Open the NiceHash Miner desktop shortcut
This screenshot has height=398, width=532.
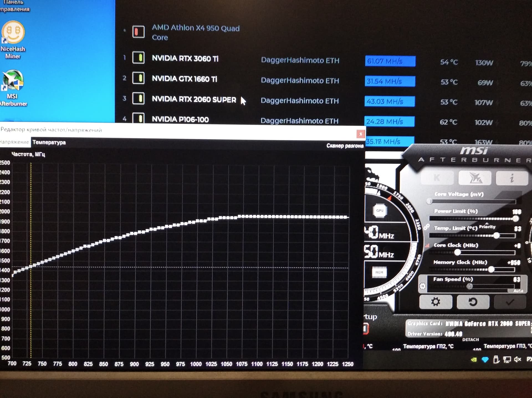[13, 40]
